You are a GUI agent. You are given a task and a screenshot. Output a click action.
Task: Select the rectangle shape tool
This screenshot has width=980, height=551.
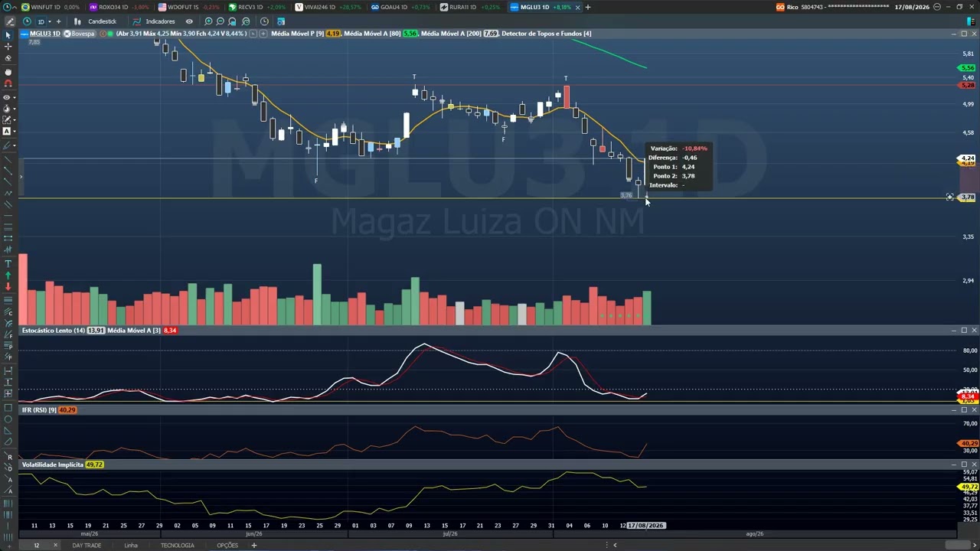coord(8,408)
